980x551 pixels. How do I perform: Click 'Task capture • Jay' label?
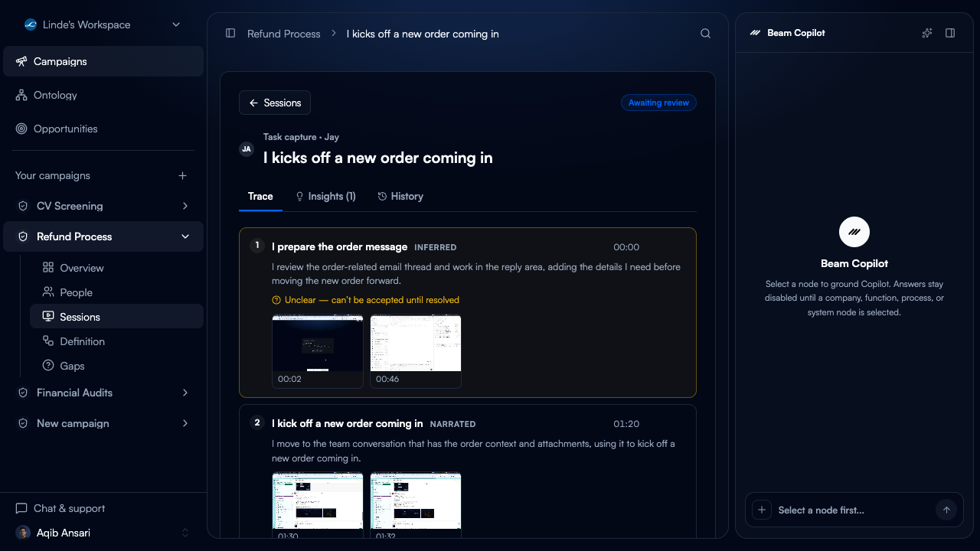(x=301, y=137)
